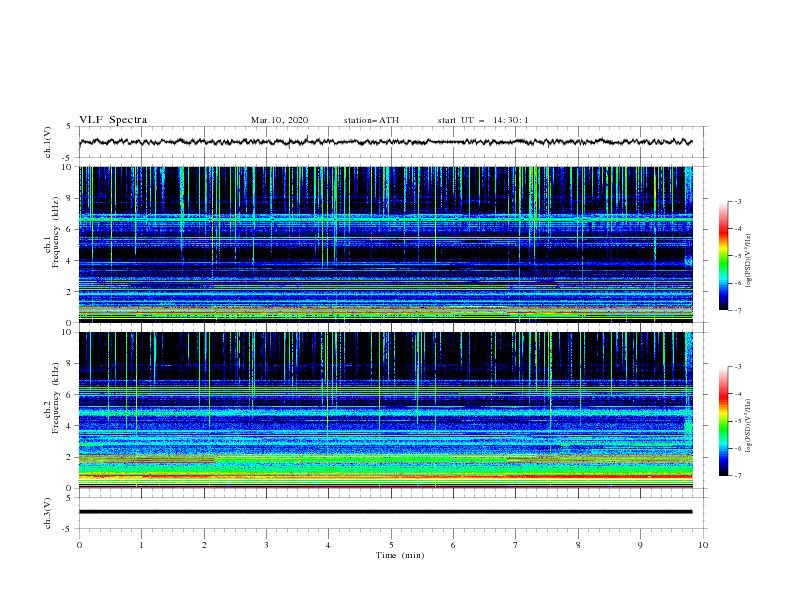Click the lower colorbar 'log(PSD)(V²/Hz)' label

[x=749, y=425]
